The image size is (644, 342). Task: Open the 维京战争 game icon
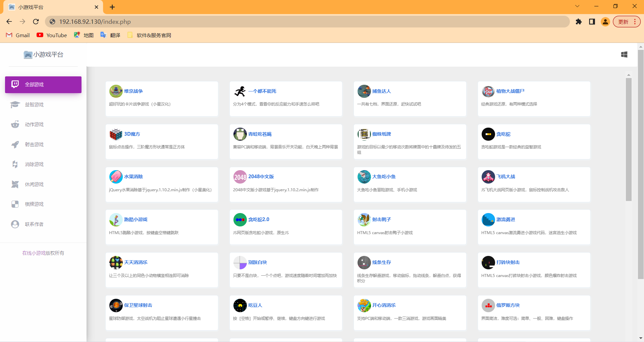tap(116, 91)
